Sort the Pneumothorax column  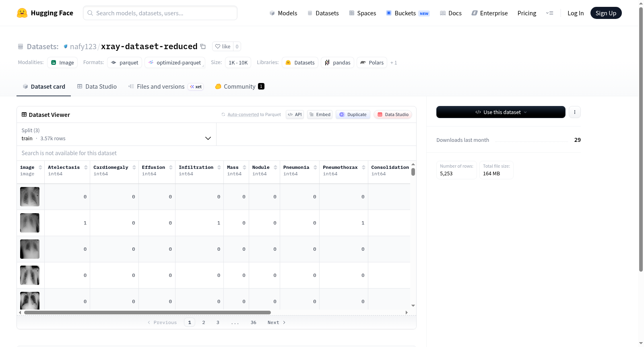click(x=363, y=167)
